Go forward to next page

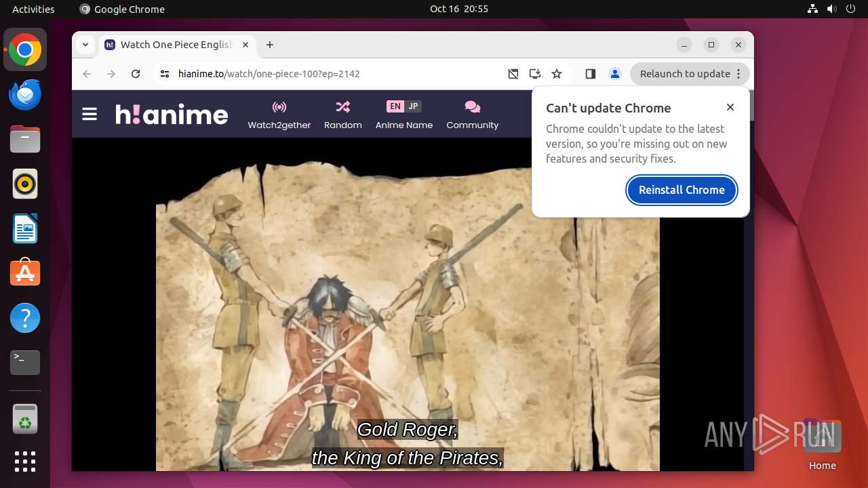tap(111, 74)
